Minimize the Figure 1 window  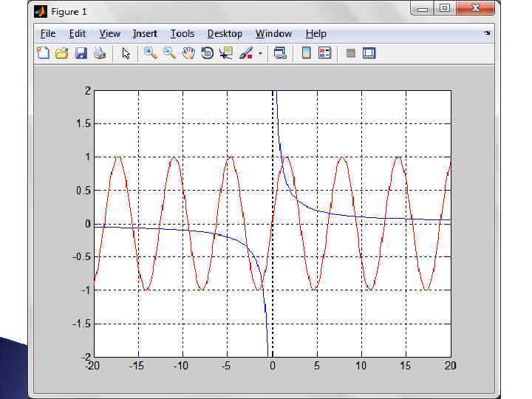click(422, 8)
